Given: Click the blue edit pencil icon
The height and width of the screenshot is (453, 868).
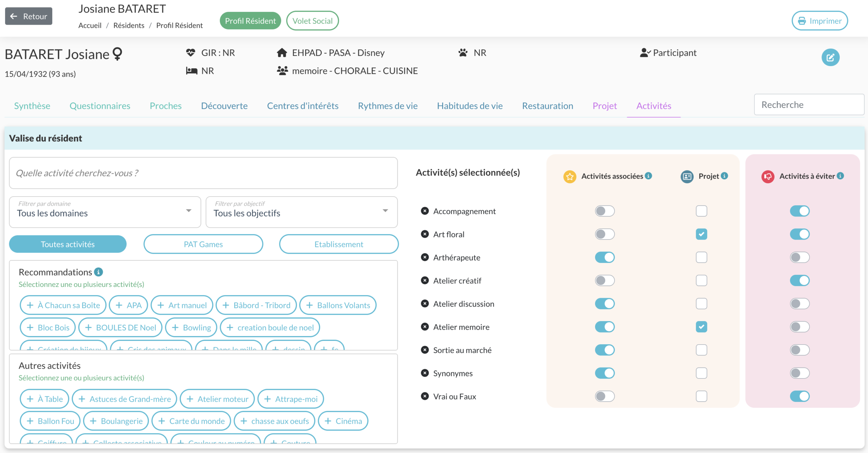Looking at the screenshot, I should pyautogui.click(x=830, y=58).
